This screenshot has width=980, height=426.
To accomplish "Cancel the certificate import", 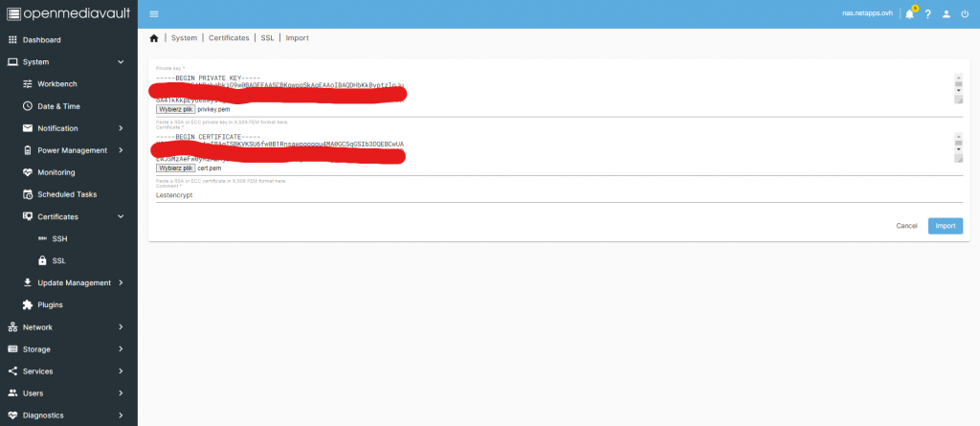I will click(x=906, y=226).
